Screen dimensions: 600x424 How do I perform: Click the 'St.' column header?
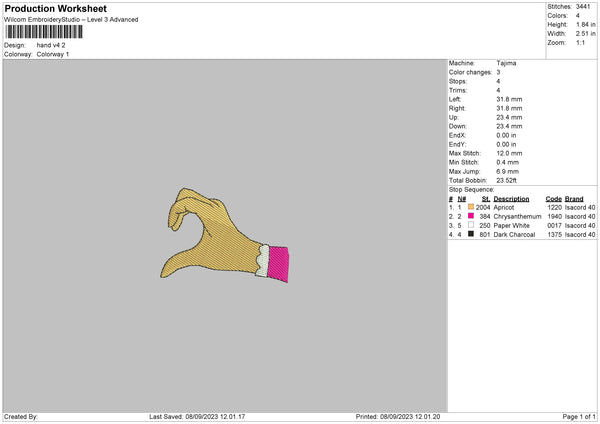(x=486, y=199)
